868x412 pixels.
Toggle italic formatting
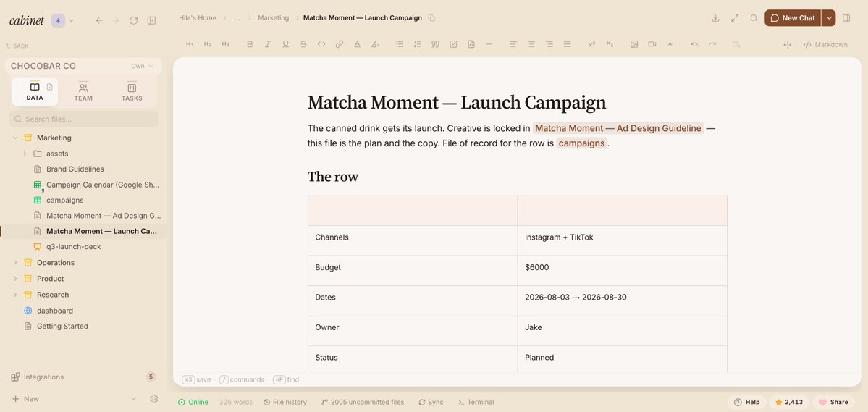267,44
